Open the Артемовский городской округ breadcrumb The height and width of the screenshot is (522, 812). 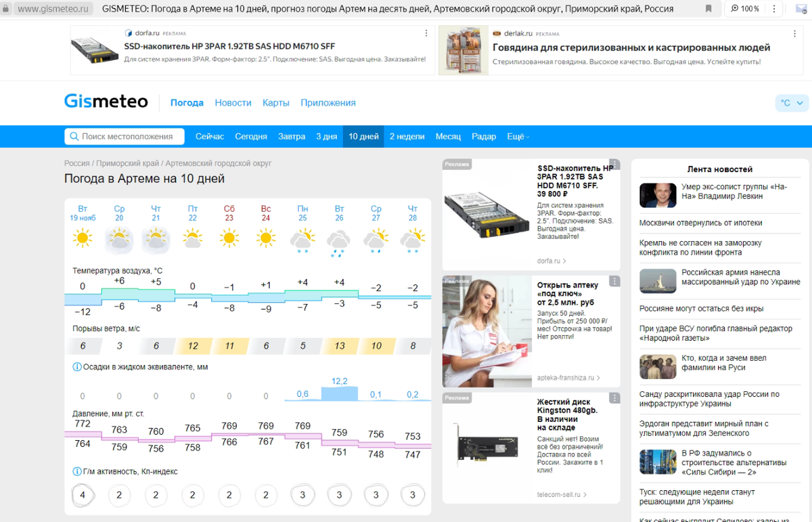pos(219,163)
